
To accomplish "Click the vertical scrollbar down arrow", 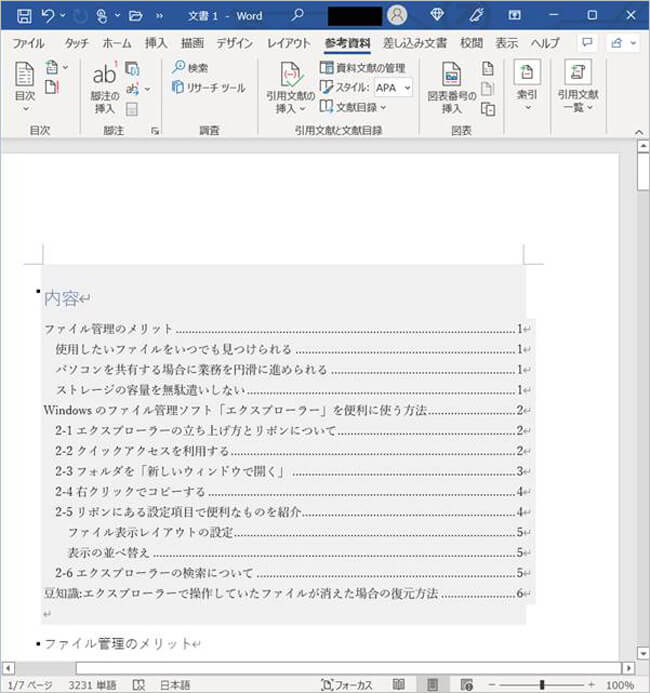I will [x=643, y=653].
